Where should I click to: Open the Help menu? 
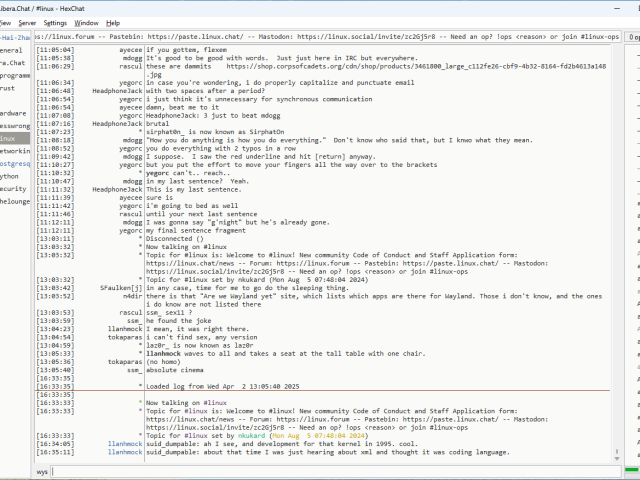pos(113,22)
